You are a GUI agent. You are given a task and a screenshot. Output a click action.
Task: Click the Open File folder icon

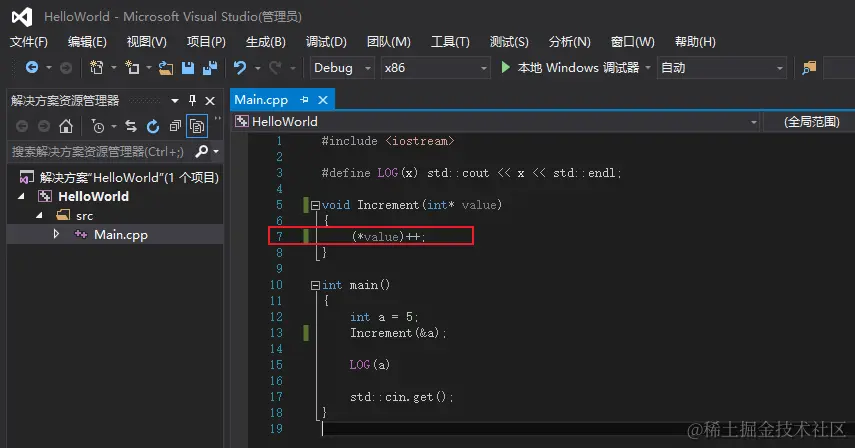tap(166, 68)
